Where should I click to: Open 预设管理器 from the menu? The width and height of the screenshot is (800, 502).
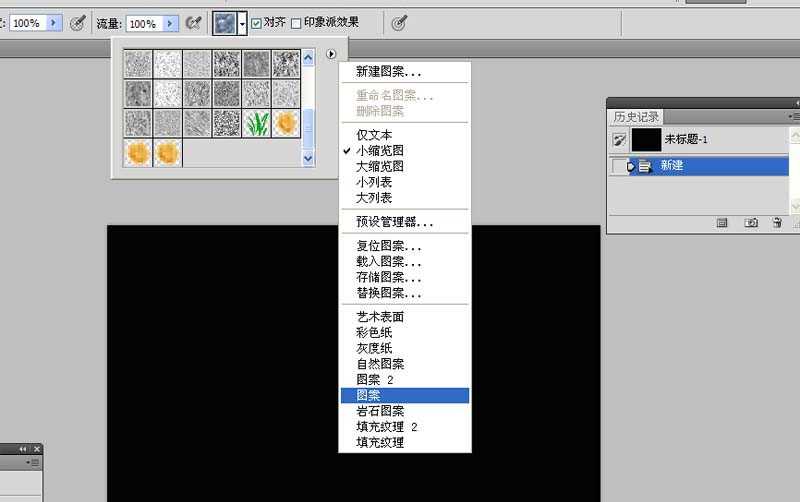point(395,222)
